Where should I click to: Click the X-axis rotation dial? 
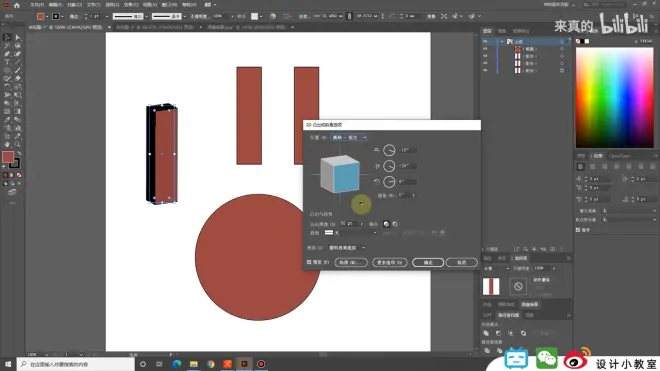[x=389, y=150]
